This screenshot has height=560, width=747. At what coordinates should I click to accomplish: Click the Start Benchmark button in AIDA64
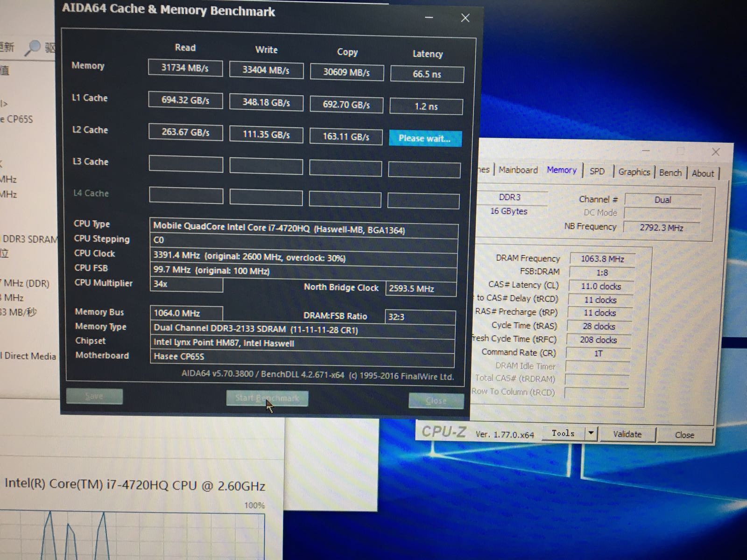pos(267,398)
